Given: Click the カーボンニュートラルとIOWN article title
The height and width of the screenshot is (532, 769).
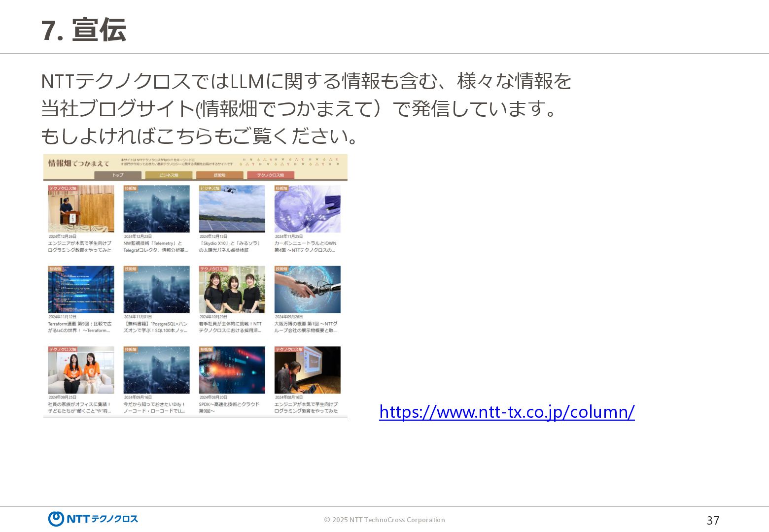Looking at the screenshot, I should tap(305, 247).
